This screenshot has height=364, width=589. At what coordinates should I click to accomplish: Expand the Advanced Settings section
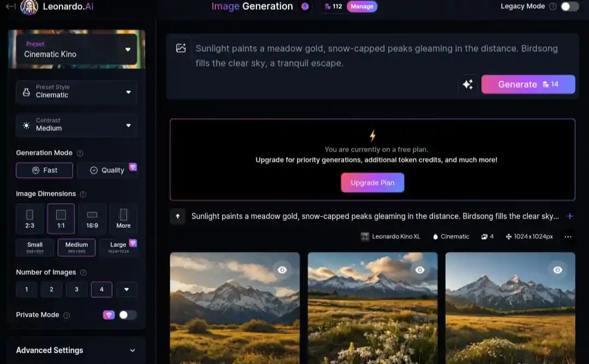tap(76, 350)
